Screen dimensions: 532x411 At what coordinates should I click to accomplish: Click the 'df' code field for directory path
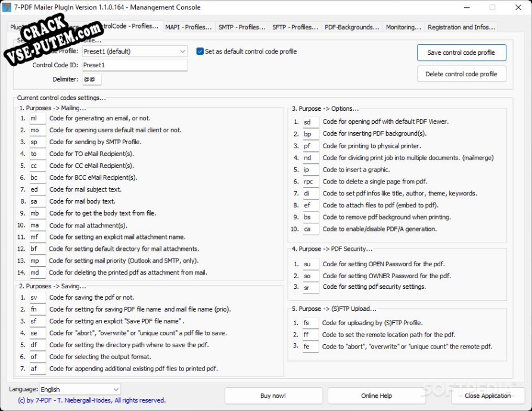(x=38, y=345)
